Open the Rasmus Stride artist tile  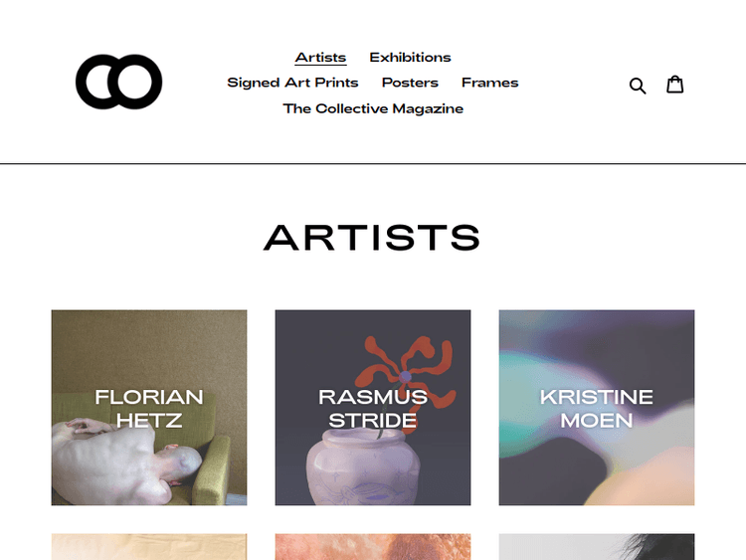point(373,408)
